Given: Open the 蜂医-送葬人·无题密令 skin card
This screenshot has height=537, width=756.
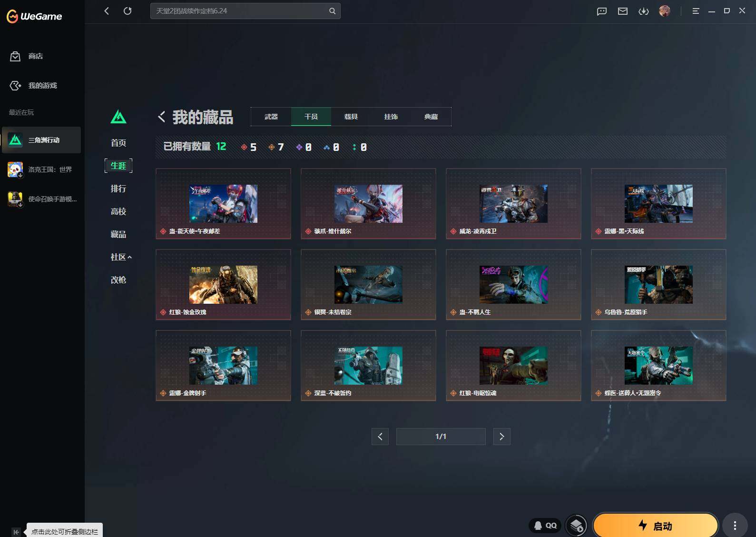Looking at the screenshot, I should (x=658, y=366).
